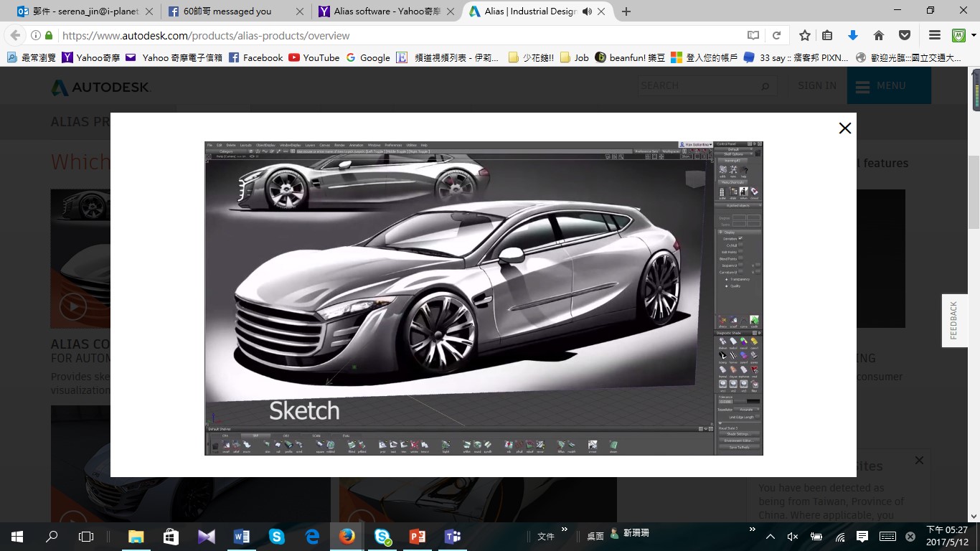Open the Facebook bookmark
This screenshot has width=980, height=551.
255,57
